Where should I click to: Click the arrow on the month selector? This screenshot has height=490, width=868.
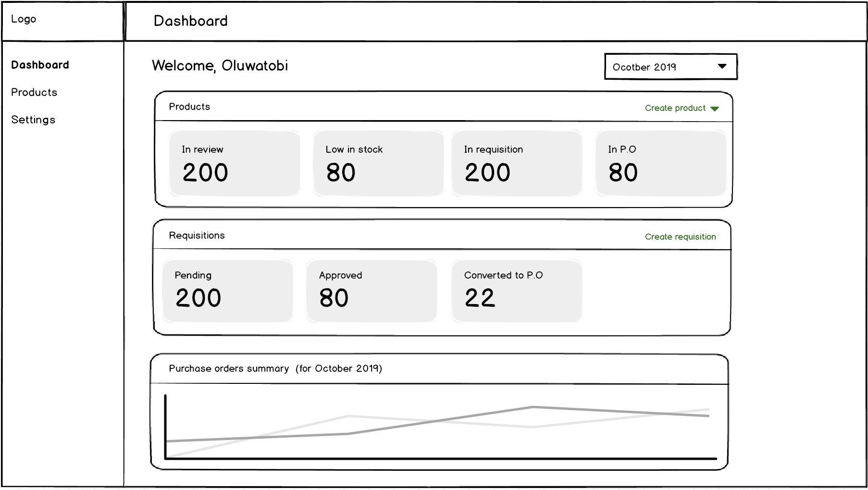tap(722, 66)
